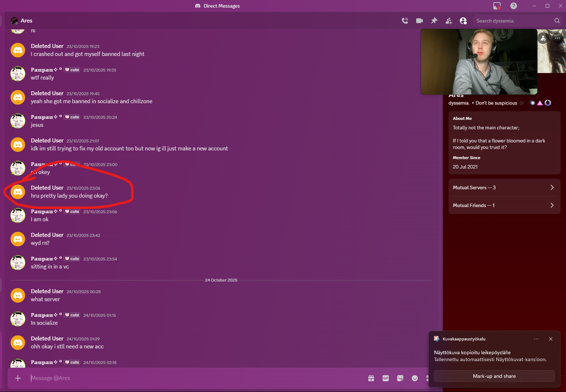The width and height of the screenshot is (566, 392).
Task: Add friends to this DM
Action: (x=449, y=21)
